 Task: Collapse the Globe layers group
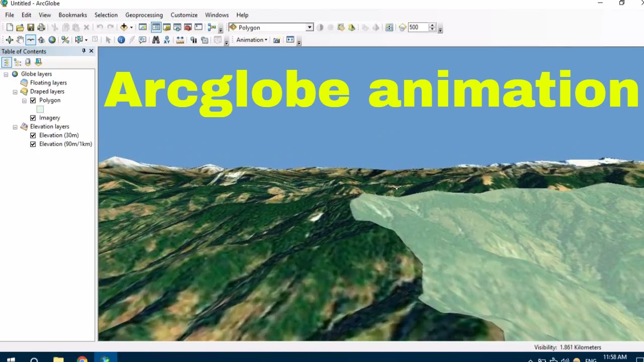(6, 74)
